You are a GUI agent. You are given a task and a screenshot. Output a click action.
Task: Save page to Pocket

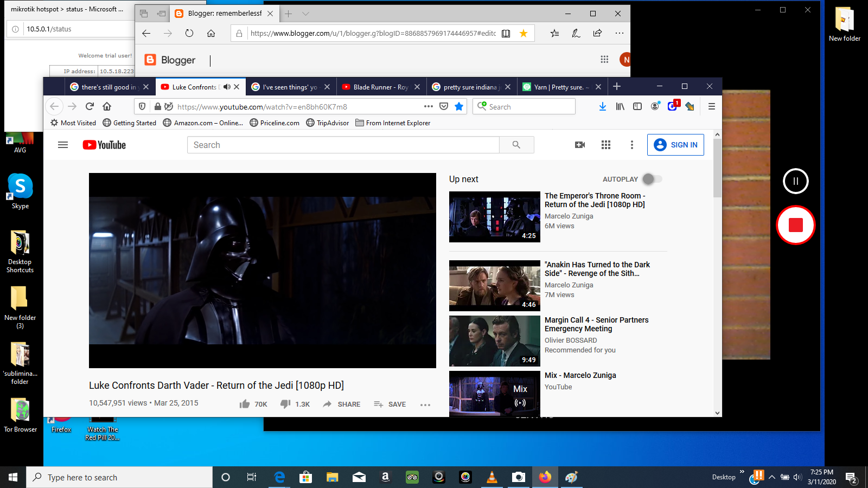[x=444, y=106]
